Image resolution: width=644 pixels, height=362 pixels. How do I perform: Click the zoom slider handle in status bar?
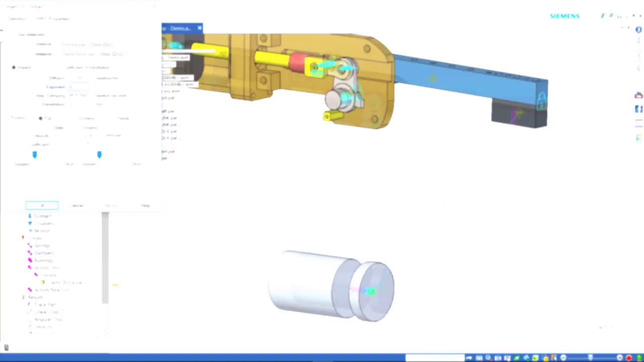click(590, 357)
